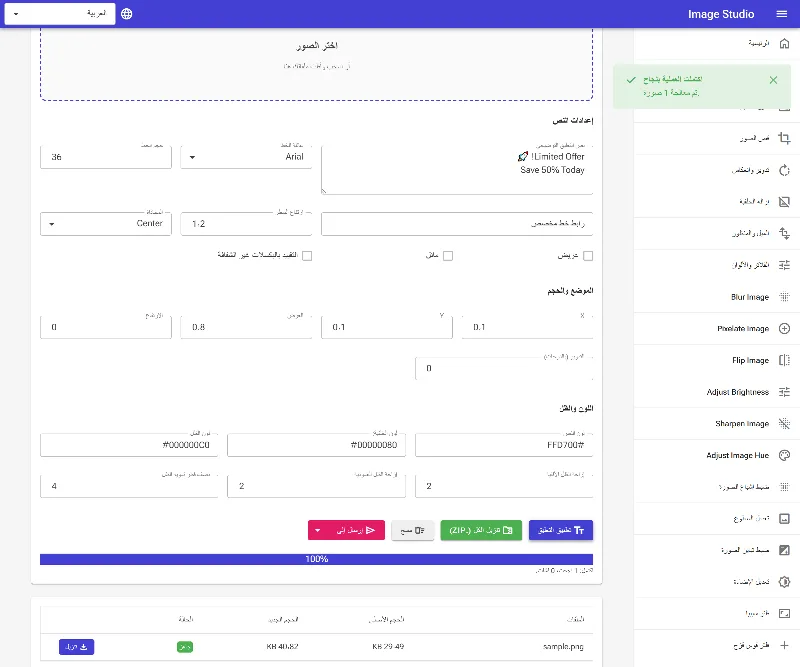800x667 pixels.
Task: Click the X position field
Action: point(527,327)
